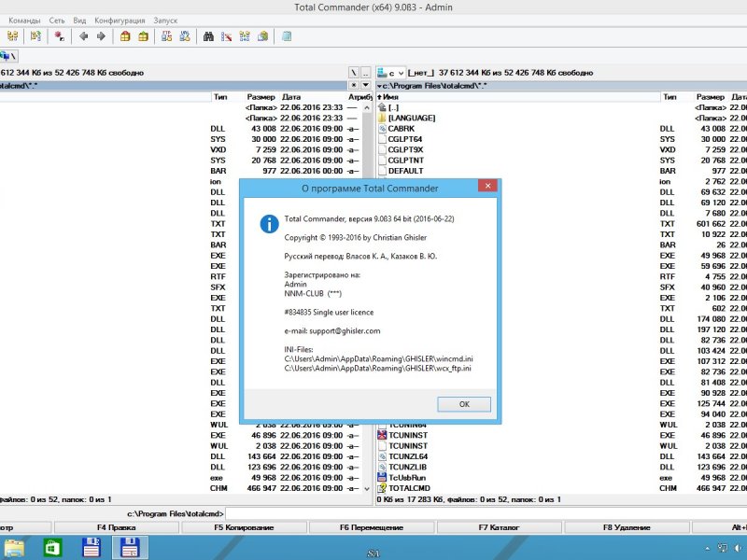Click the invert selection toolbar icon

60,36
